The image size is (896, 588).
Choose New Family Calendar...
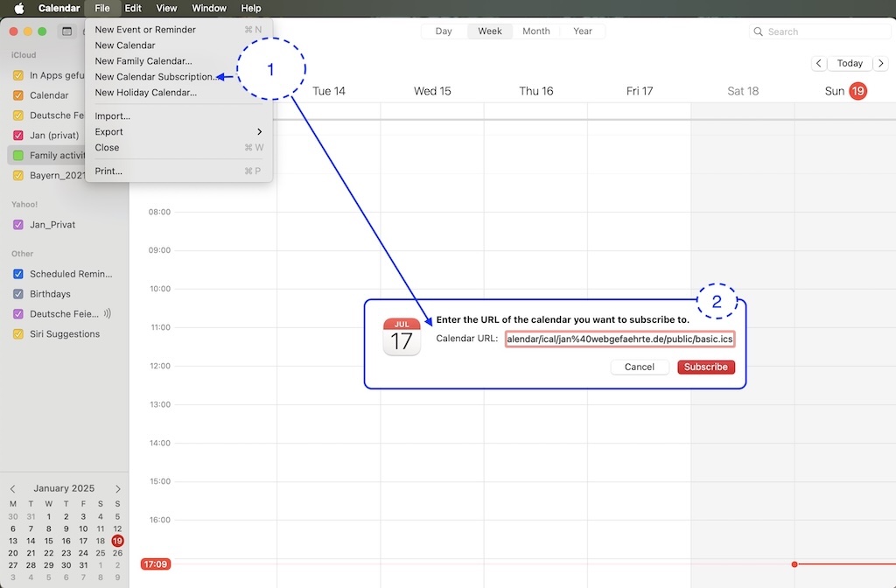178,61
